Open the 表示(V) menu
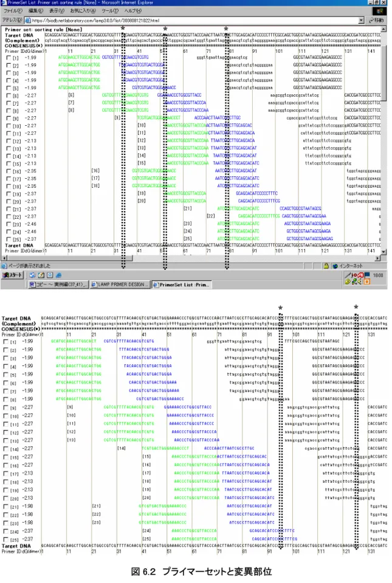This screenshot has width=392, height=583. tap(57, 11)
